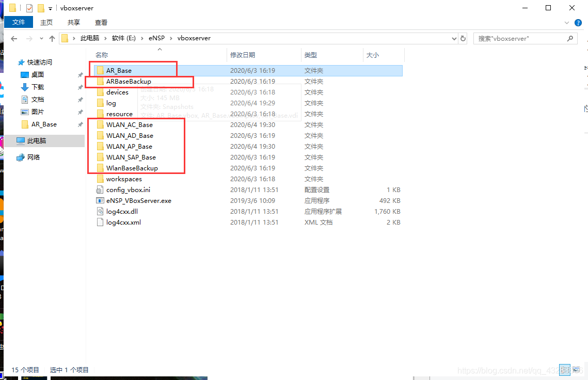Open 图片 in the navigation pane
The width and height of the screenshot is (588, 380).
point(38,112)
